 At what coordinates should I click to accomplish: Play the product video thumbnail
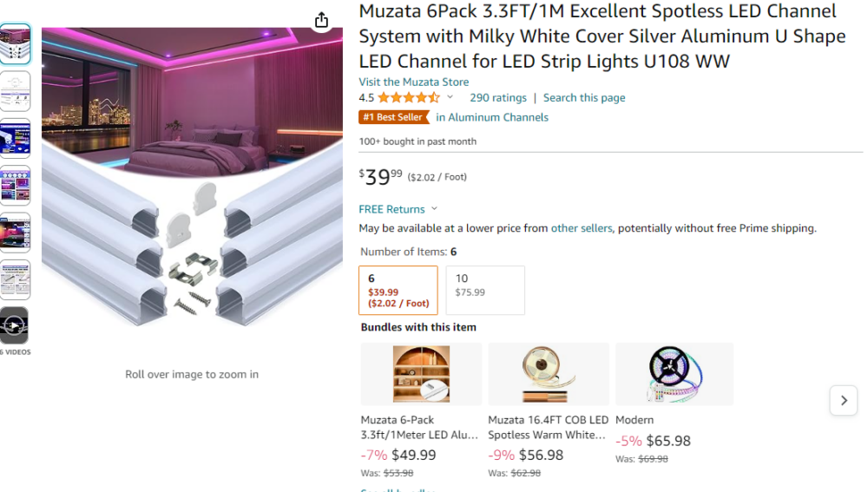tap(15, 325)
